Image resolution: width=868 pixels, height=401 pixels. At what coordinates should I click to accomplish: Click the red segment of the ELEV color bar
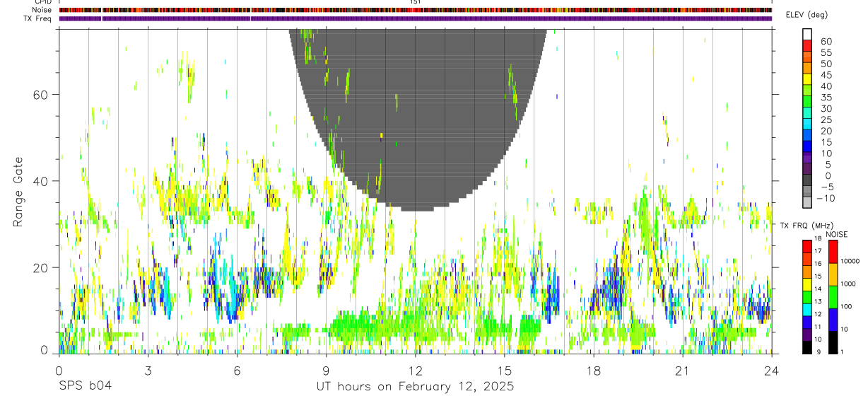click(x=807, y=46)
